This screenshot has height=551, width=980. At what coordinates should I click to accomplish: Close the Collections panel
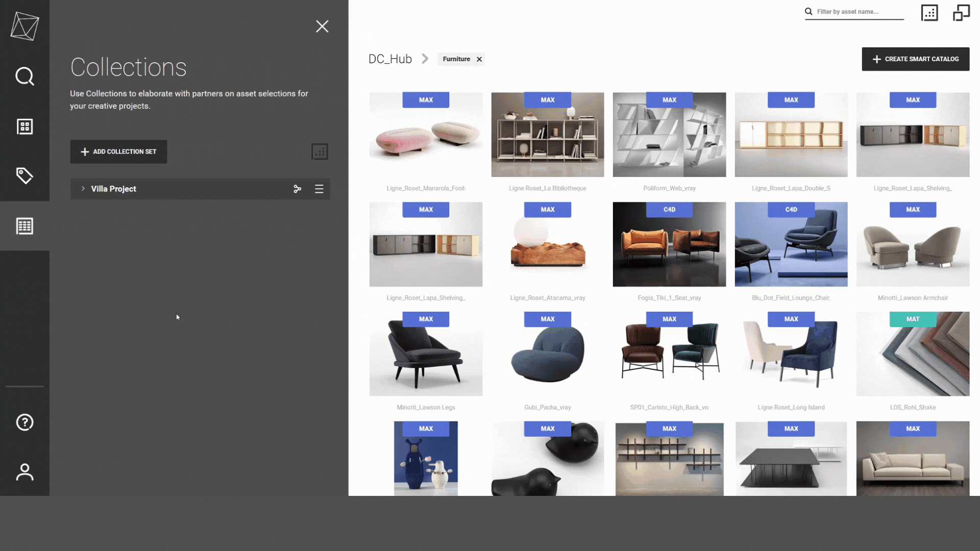pyautogui.click(x=322, y=27)
